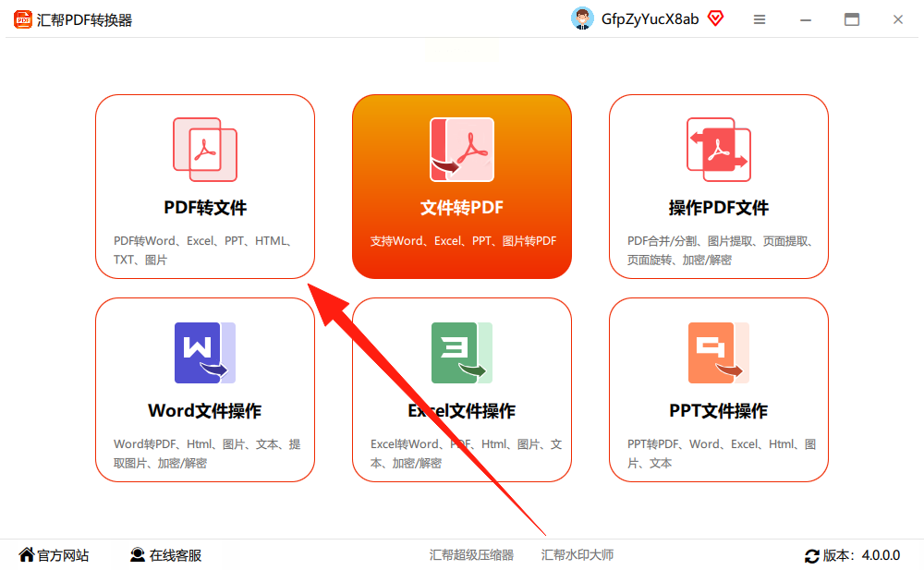Click the red VIP diamond badge
924x570 pixels.
coord(715,18)
